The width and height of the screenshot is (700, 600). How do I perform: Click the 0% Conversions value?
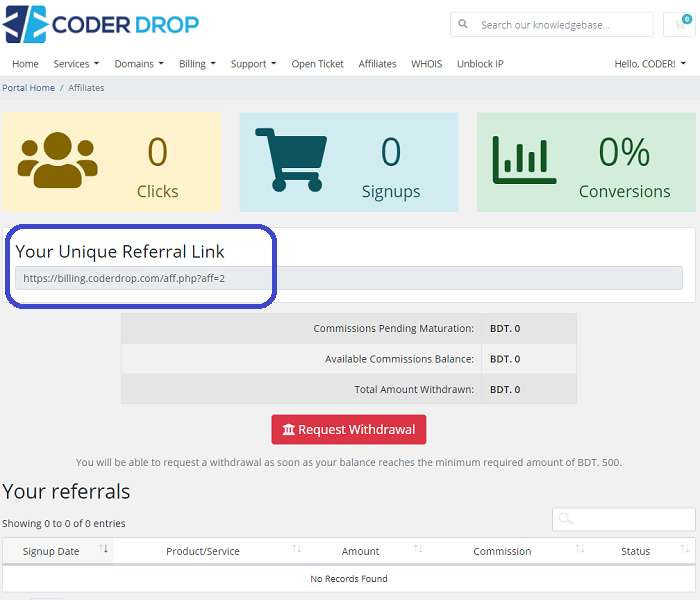(x=624, y=152)
